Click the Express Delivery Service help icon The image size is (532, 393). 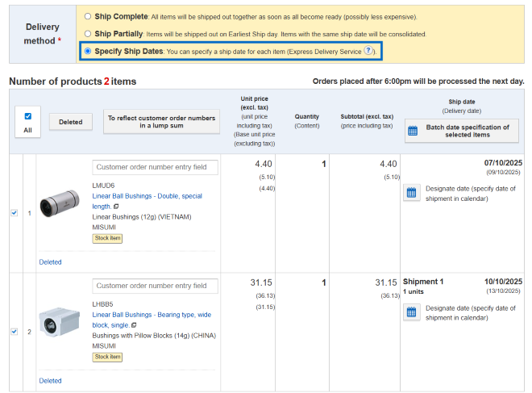pos(368,50)
